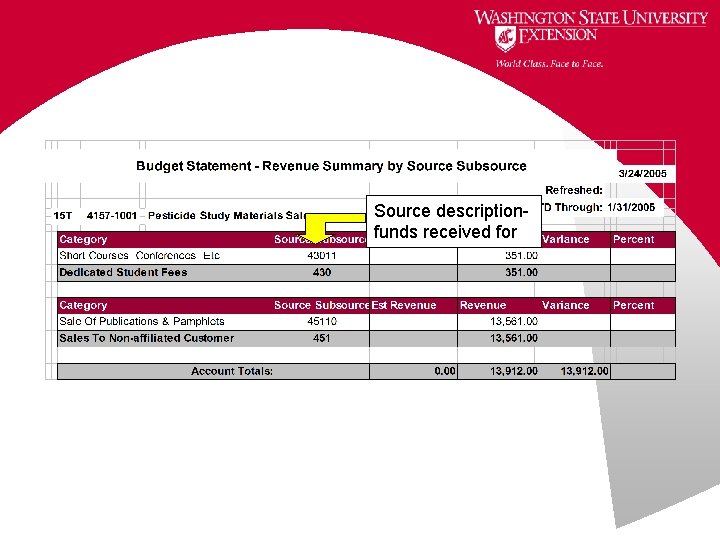Click 351.00 in Dedicated Student Fees row
The width and height of the screenshot is (720, 540).
coord(521,272)
